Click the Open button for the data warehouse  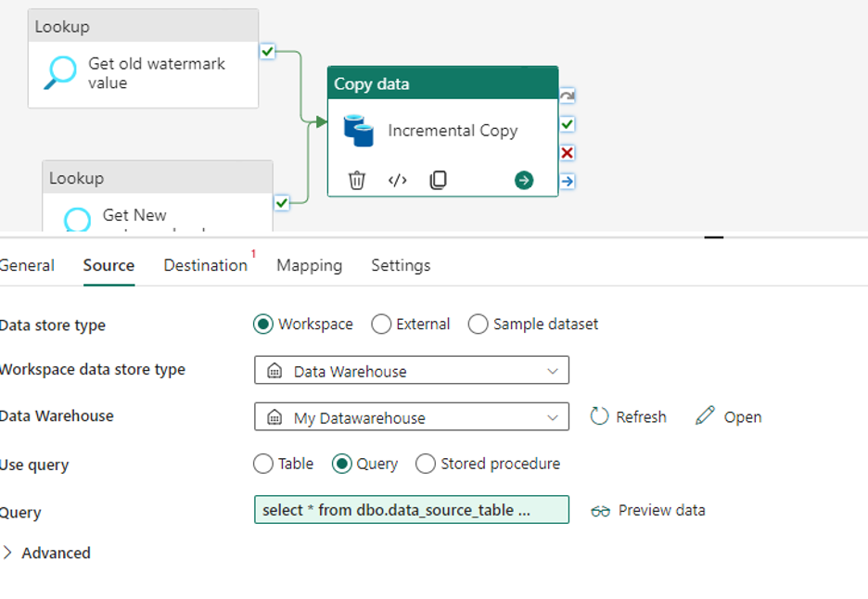pyautogui.click(x=729, y=416)
